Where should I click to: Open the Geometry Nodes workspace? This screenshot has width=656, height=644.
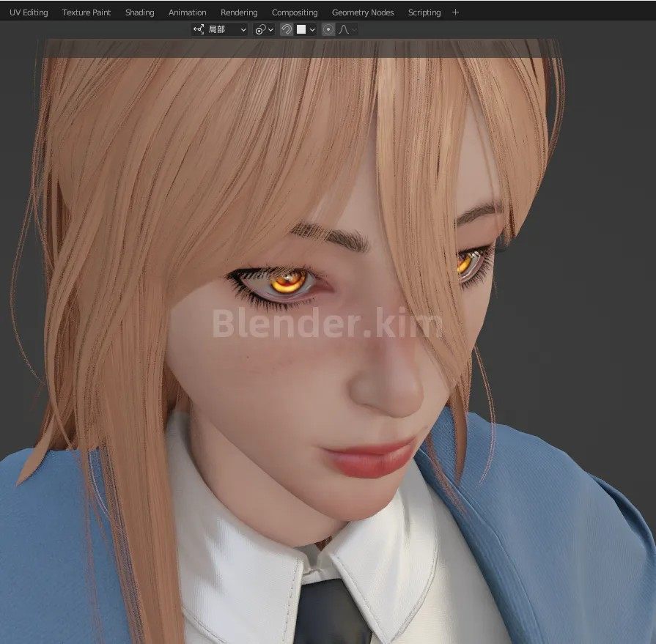(363, 12)
